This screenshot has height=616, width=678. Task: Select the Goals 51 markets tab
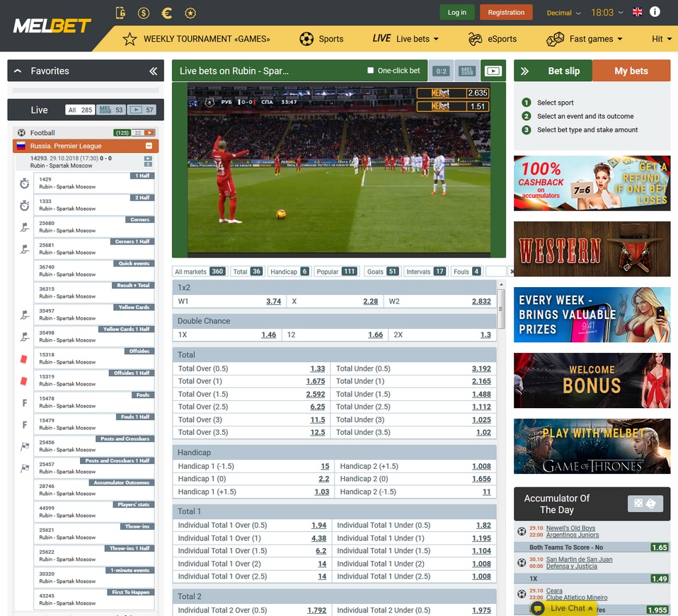(383, 272)
